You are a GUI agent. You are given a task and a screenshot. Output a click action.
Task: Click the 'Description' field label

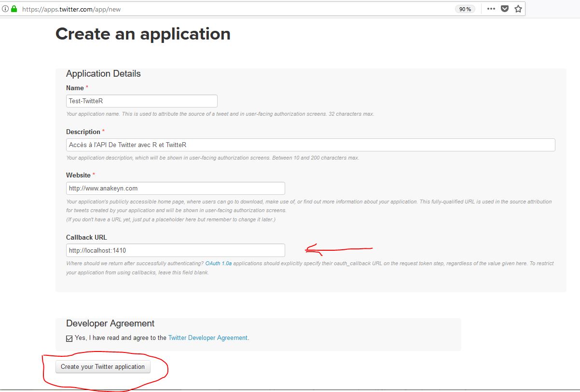tap(83, 132)
